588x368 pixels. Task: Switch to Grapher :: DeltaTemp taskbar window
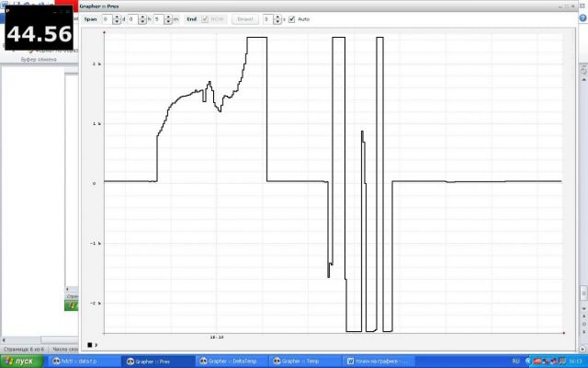[x=232, y=362]
